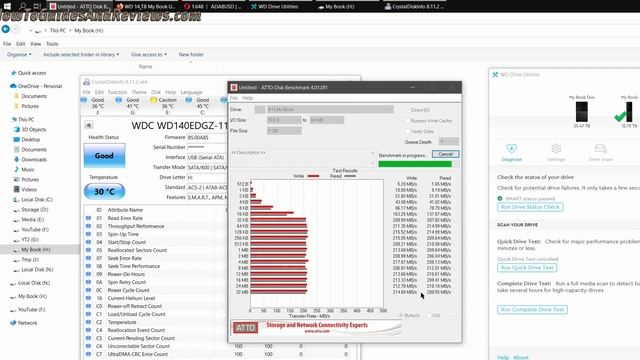640x360 pixels.
Task: Open Task View on the taskbar
Action: pos(37,7)
